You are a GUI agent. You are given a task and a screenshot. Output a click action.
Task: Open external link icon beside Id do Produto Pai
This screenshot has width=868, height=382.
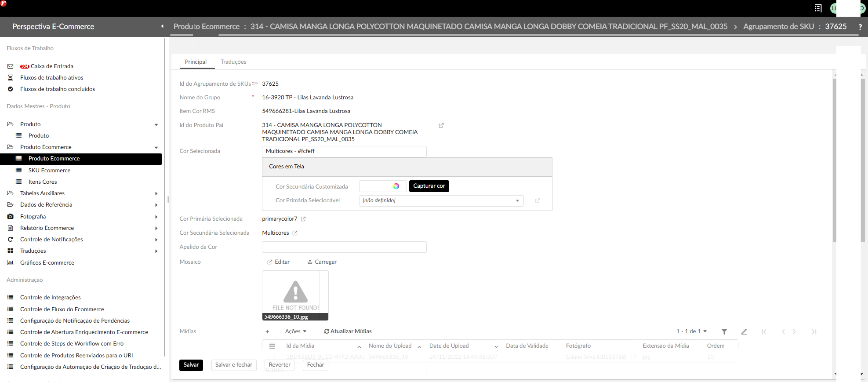point(441,125)
